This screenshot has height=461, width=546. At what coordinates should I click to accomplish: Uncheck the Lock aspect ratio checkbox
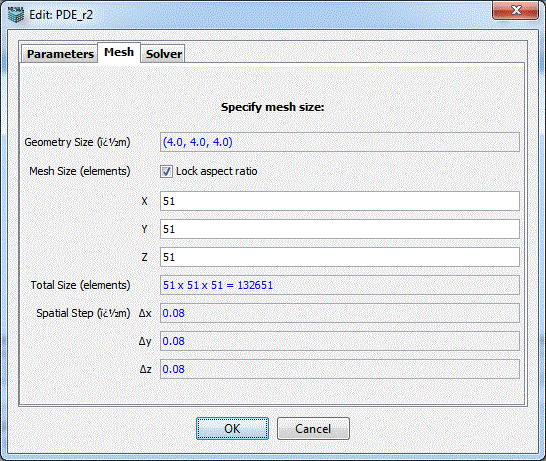(x=166, y=171)
